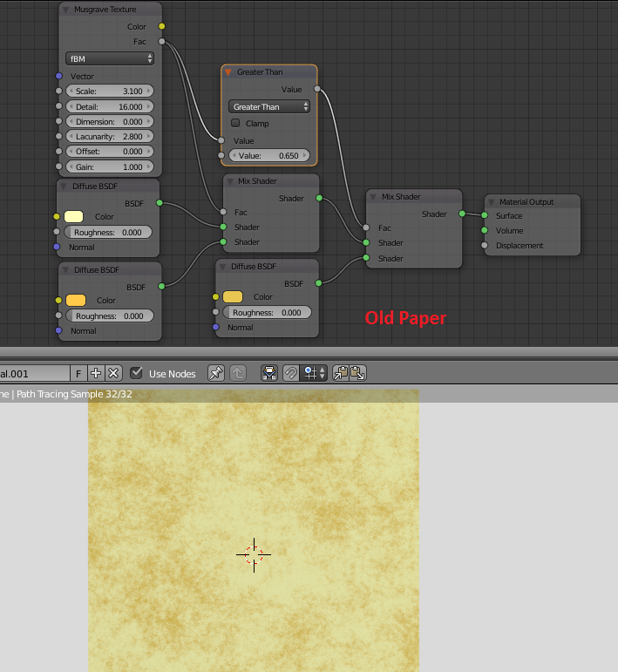Viewport: 618px width, 672px height.
Task: Click Roughness field of pale yellow Diffuse BSDF
Action: (108, 233)
